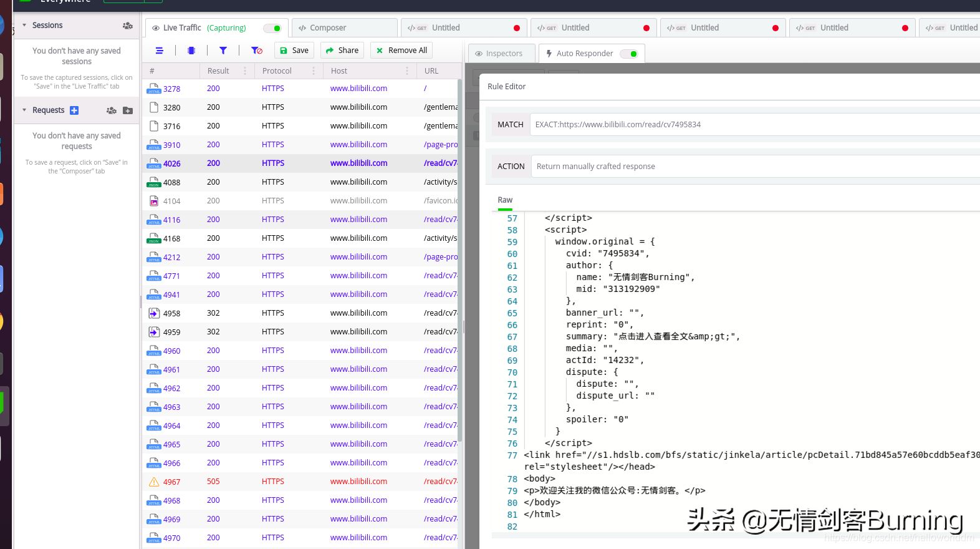This screenshot has height=549, width=980.
Task: Click the HTML icon of session 4212
Action: (x=153, y=257)
